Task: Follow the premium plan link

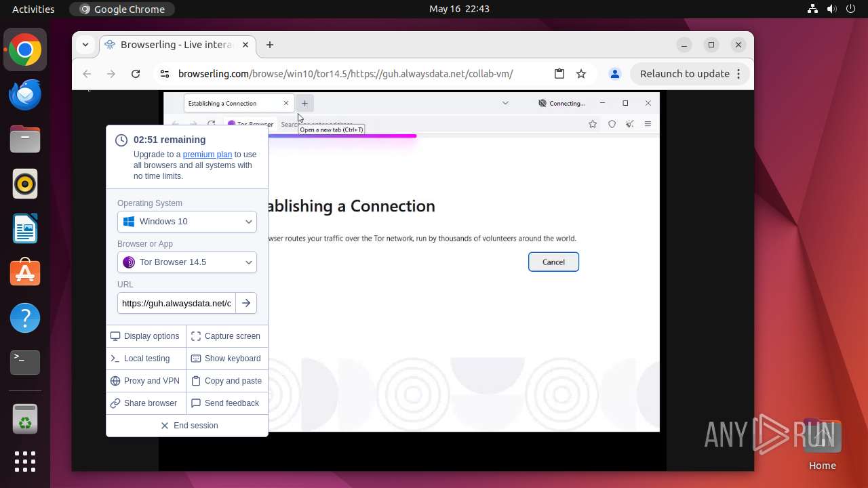Action: [x=208, y=155]
